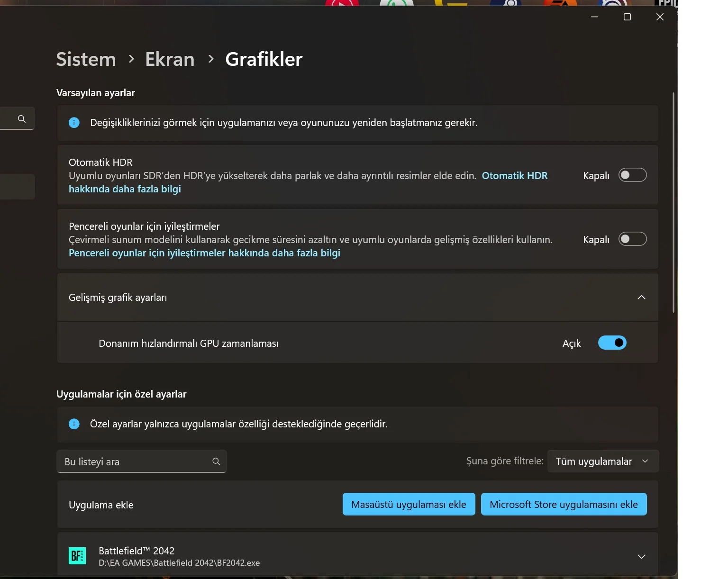The width and height of the screenshot is (728, 579).
Task: Click the magnifier icon in 'Bu listeyi ara'
Action: click(x=216, y=461)
